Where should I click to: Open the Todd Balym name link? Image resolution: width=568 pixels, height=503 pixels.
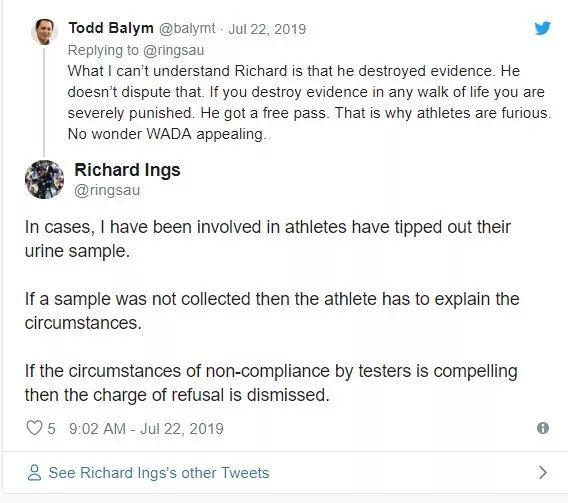111,28
